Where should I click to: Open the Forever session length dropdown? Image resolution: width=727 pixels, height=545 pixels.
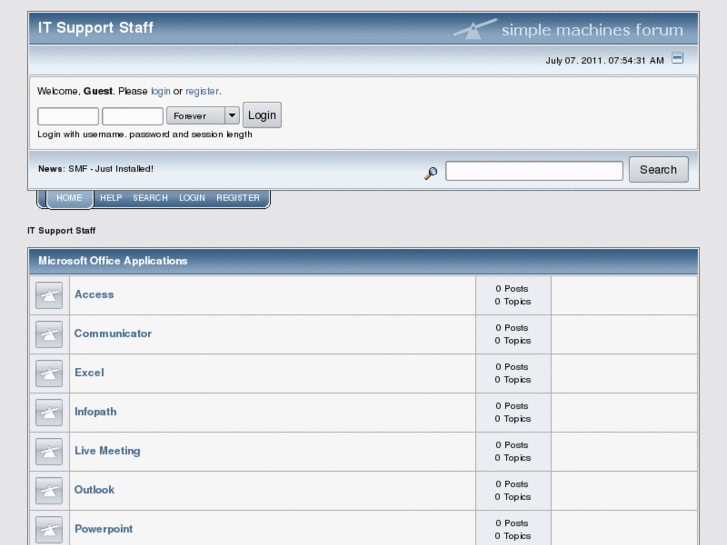pyautogui.click(x=203, y=115)
